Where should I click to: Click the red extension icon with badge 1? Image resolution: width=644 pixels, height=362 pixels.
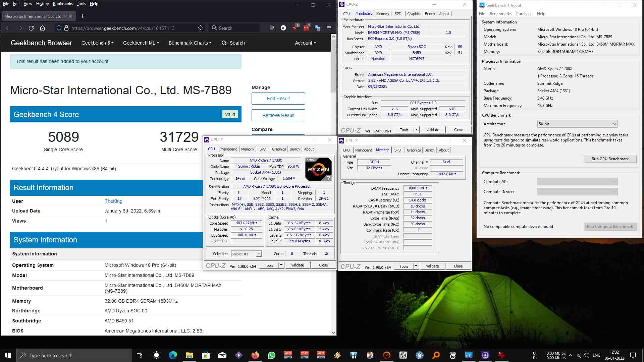(306, 28)
